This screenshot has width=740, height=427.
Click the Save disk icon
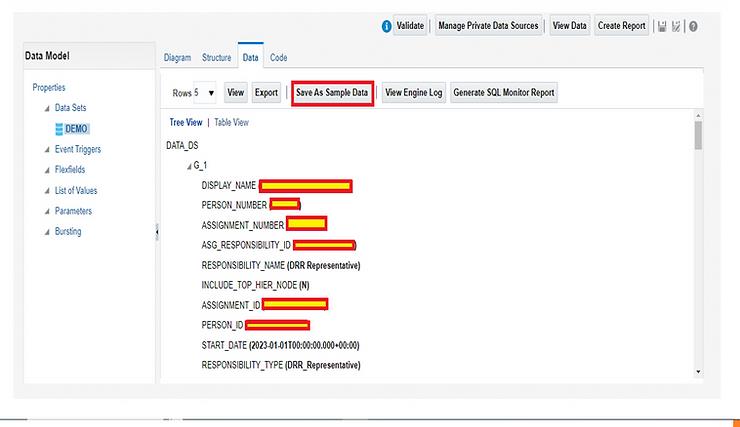pos(662,26)
